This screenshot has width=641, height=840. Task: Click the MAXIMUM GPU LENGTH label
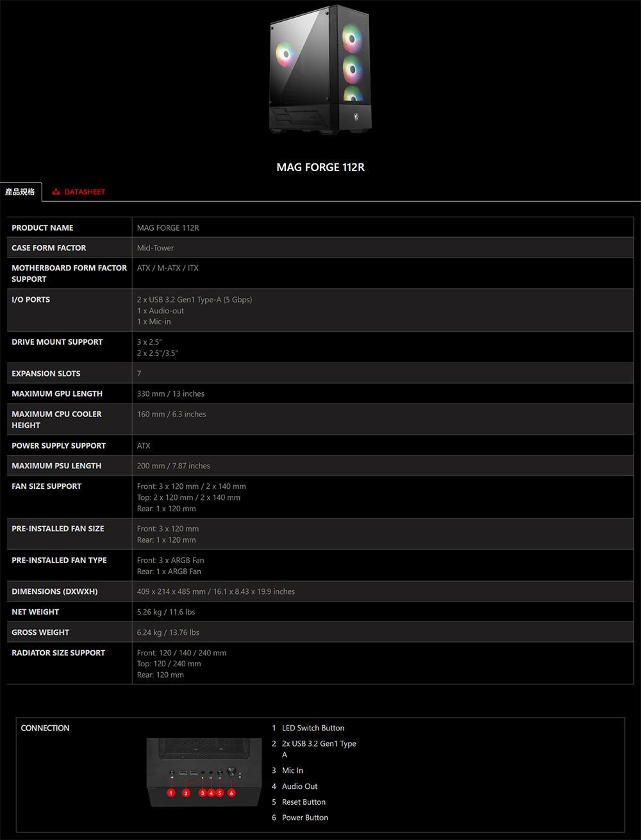click(x=57, y=394)
